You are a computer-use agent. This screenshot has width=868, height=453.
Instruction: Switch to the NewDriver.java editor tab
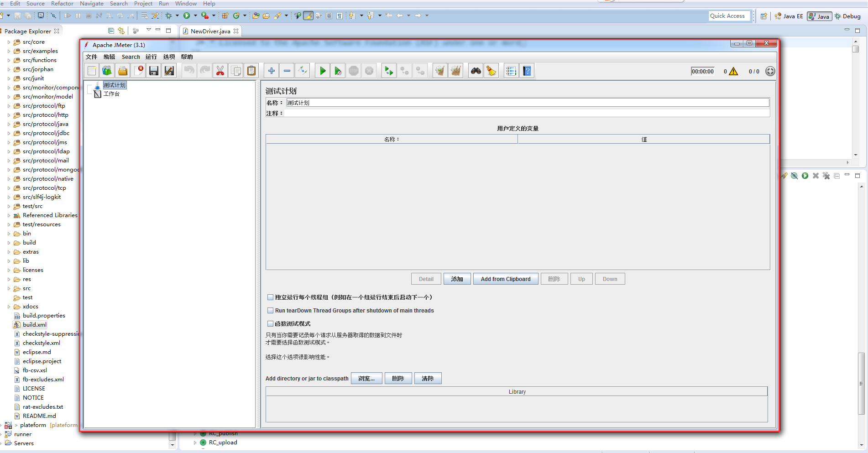[210, 31]
